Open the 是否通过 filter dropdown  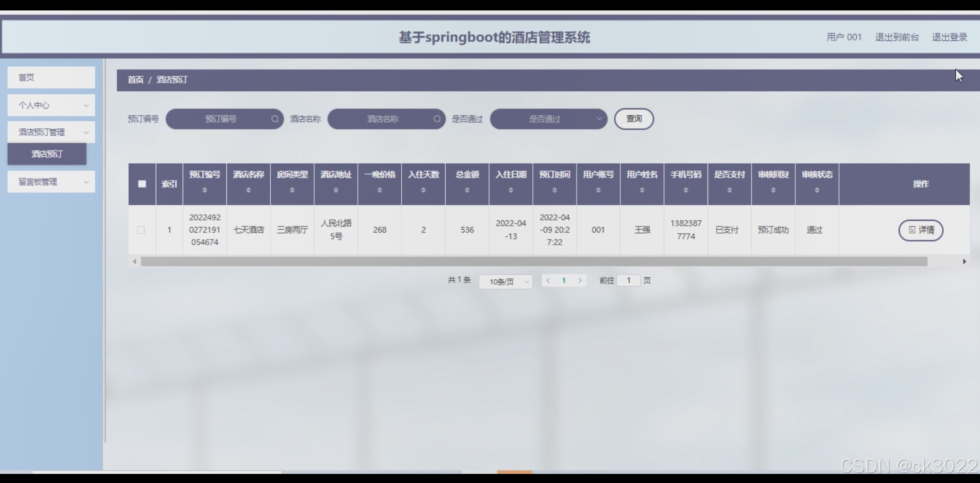point(548,119)
